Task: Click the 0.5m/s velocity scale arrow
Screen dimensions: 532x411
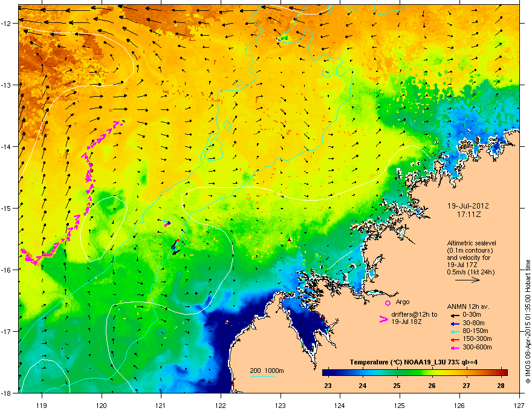Action: pyautogui.click(x=467, y=280)
